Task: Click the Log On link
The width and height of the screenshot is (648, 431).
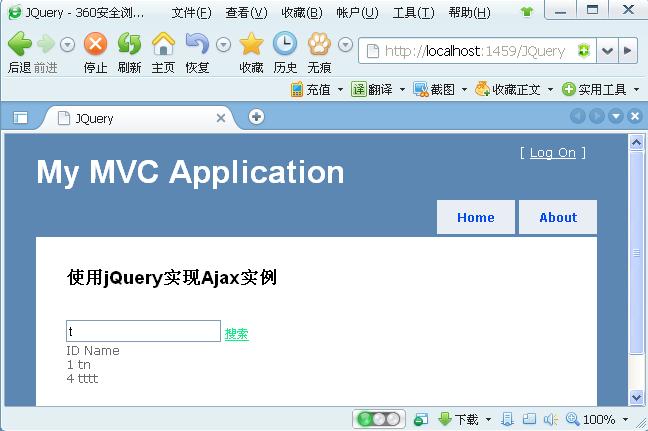Action: [x=552, y=152]
